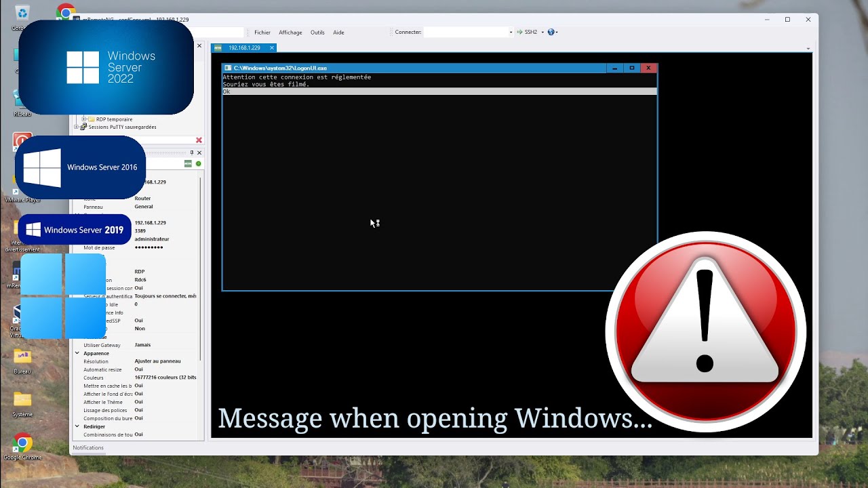Open the Connecter quick-connect dropdown arrow
Viewport: 868px width, 488px height.
click(x=511, y=32)
